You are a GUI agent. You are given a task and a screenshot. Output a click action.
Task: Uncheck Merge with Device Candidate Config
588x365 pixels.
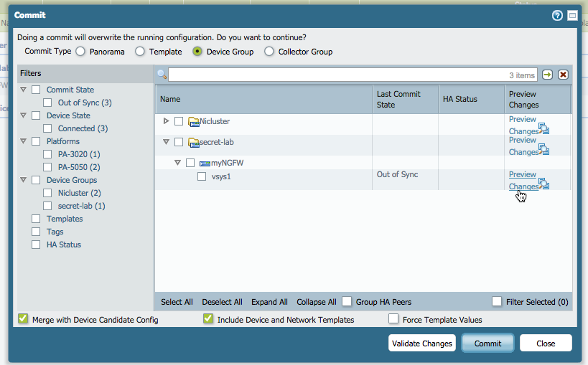tap(23, 319)
